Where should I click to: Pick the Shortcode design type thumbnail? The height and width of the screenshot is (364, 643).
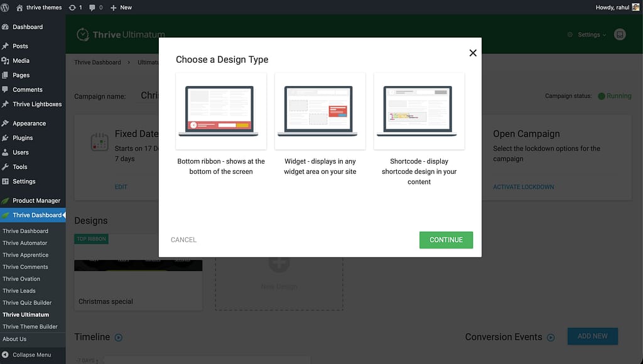[419, 111]
